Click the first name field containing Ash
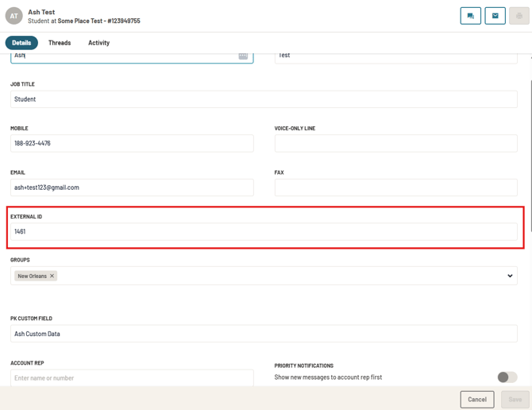532x410 pixels. coord(132,58)
